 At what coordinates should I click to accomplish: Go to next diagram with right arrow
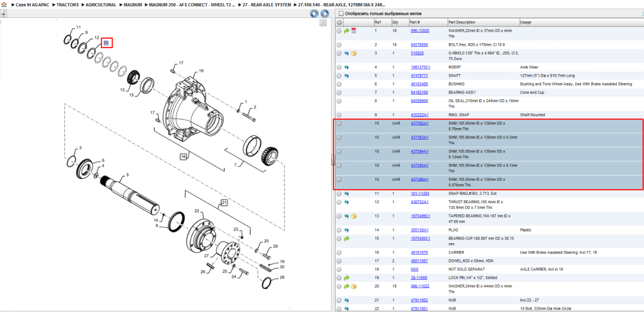pos(324,14)
